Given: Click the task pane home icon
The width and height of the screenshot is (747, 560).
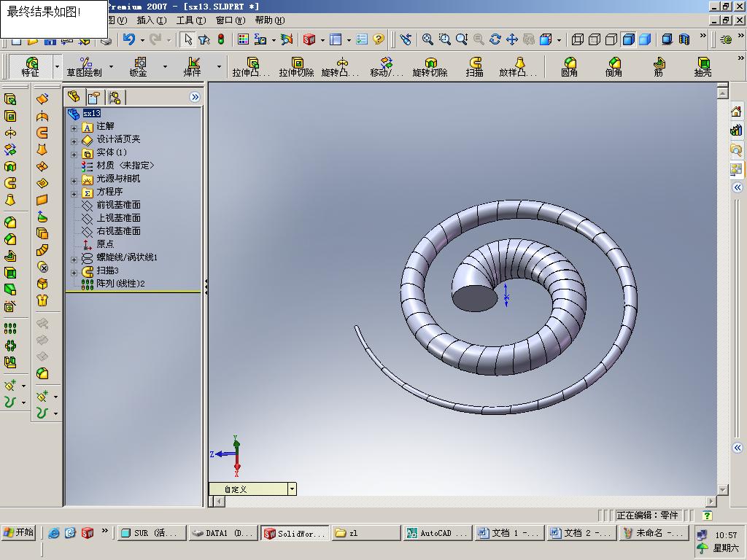Looking at the screenshot, I should (x=736, y=112).
